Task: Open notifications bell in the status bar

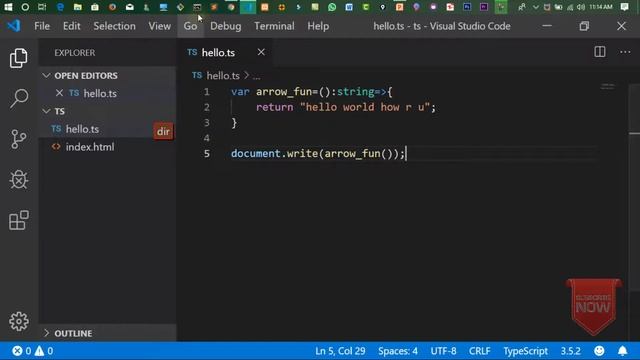Action: point(622,351)
